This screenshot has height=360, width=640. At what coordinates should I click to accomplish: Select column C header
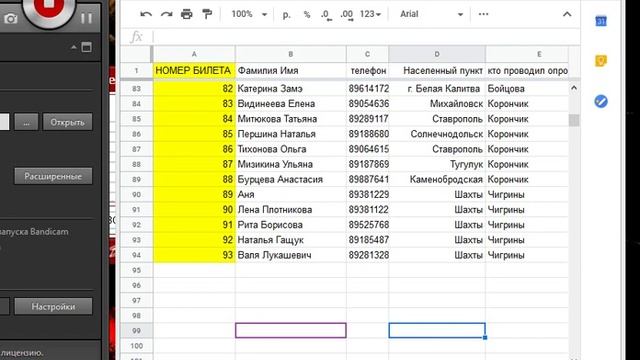[x=367, y=54]
